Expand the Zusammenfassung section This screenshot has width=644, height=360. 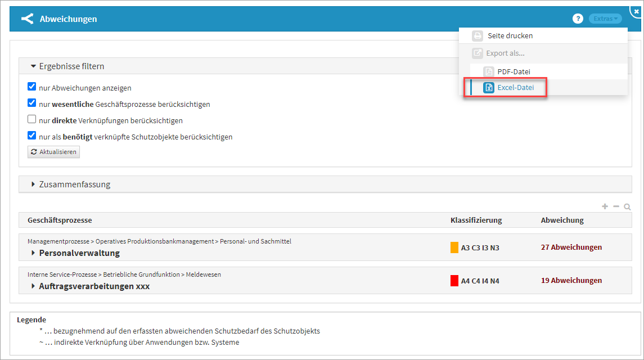pyautogui.click(x=33, y=184)
